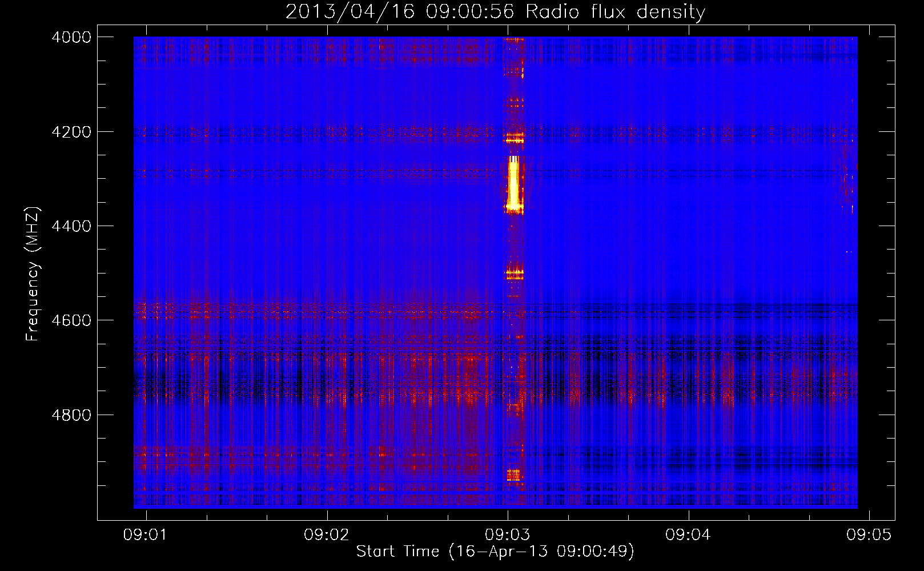Click the 4400 frequency tick label
924x571 pixels.
(71, 226)
